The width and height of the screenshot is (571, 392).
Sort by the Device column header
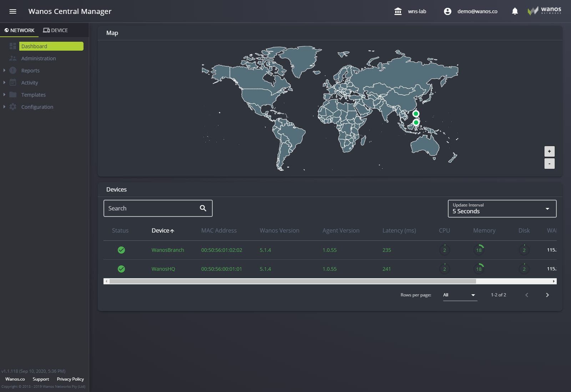pyautogui.click(x=163, y=231)
